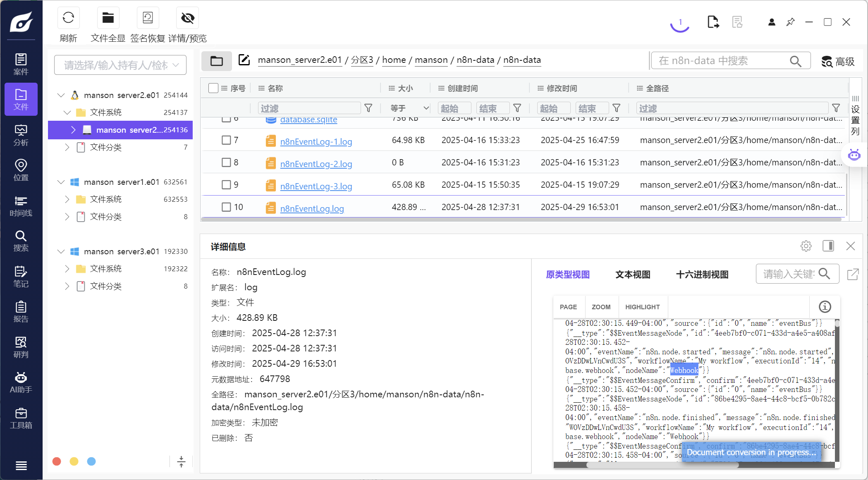Open the 等于 size filter dropdown
Image resolution: width=868 pixels, height=480 pixels.
(409, 108)
